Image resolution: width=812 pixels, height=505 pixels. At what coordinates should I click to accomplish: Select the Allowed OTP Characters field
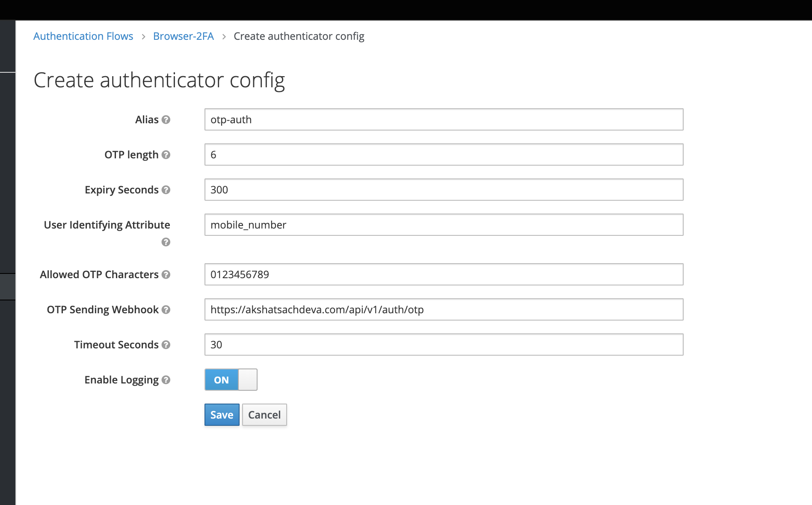pos(444,275)
